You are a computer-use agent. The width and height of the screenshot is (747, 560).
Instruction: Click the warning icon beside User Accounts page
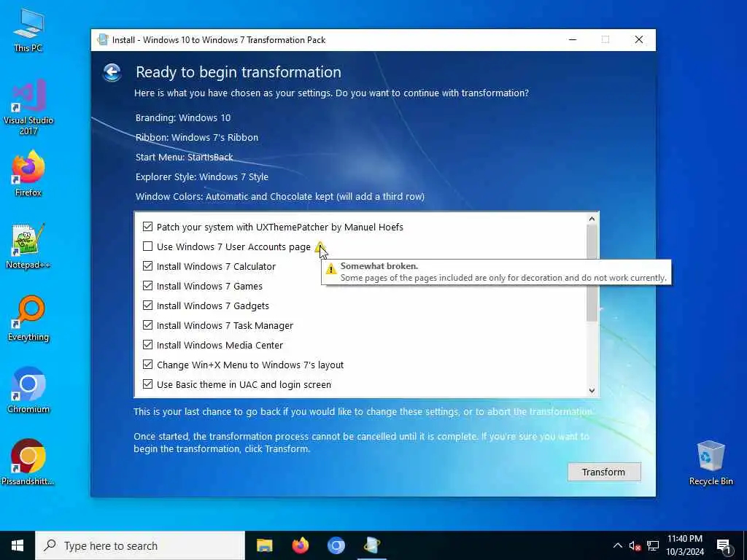tap(320, 246)
